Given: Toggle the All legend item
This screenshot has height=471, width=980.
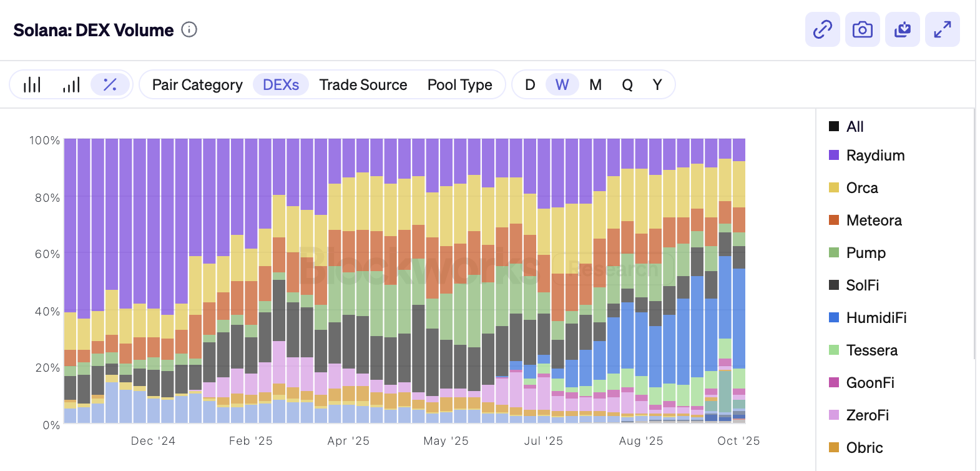Looking at the screenshot, I should coord(854,127).
